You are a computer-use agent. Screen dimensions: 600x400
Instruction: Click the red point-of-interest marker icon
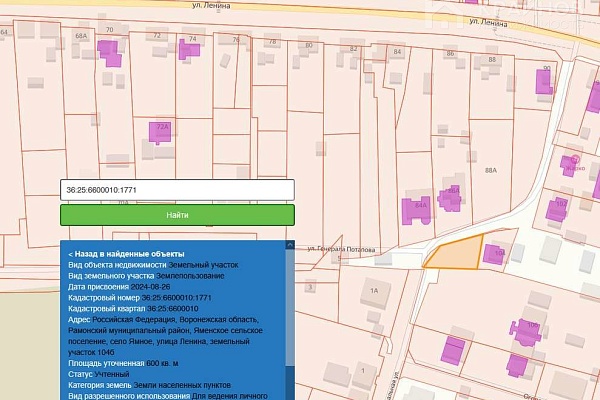[x=574, y=161]
